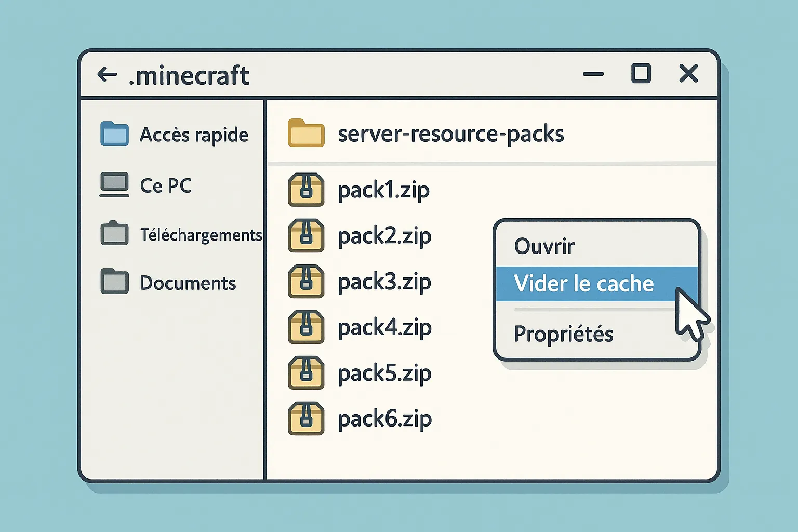Viewport: 798px width, 532px height.
Task: Open the server-resource-packs folder label
Action: tap(450, 134)
